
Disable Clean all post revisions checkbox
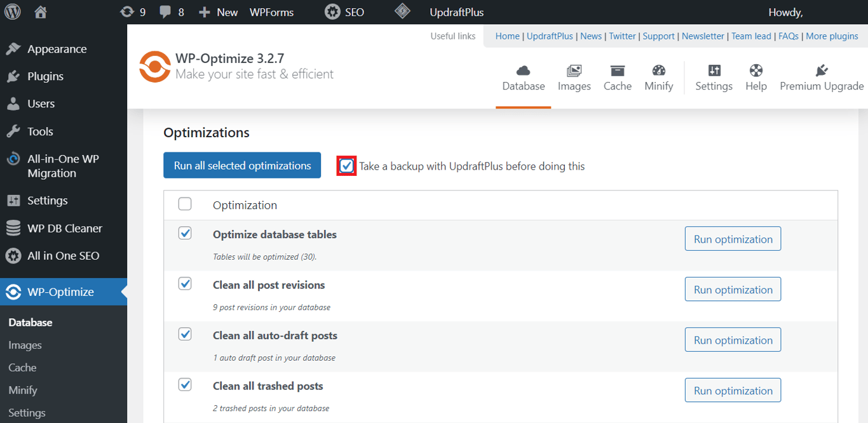(185, 284)
